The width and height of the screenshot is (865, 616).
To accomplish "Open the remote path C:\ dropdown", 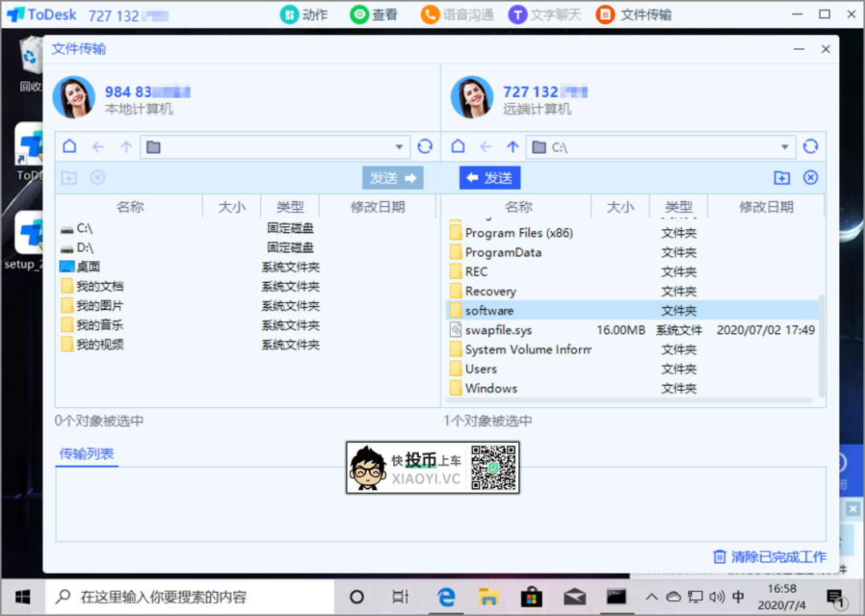I will [785, 147].
